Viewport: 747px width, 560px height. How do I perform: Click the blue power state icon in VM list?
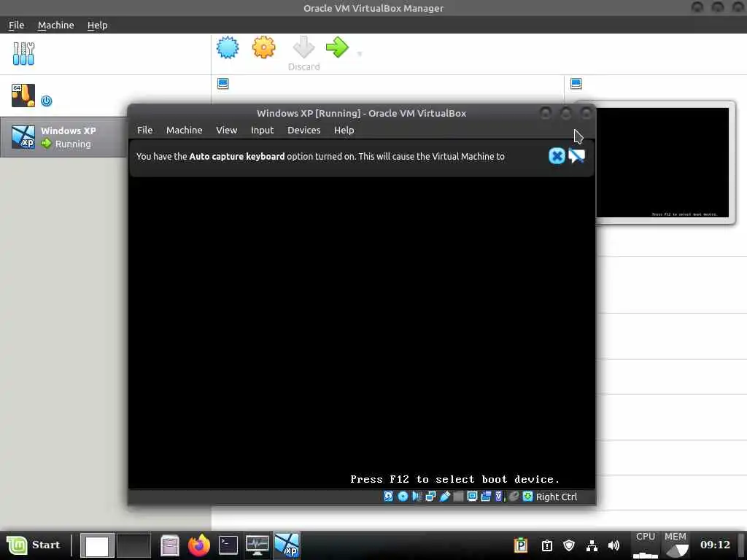click(46, 101)
